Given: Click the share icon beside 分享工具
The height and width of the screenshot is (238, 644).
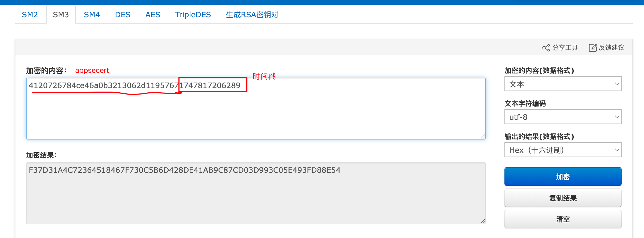Looking at the screenshot, I should 546,48.
